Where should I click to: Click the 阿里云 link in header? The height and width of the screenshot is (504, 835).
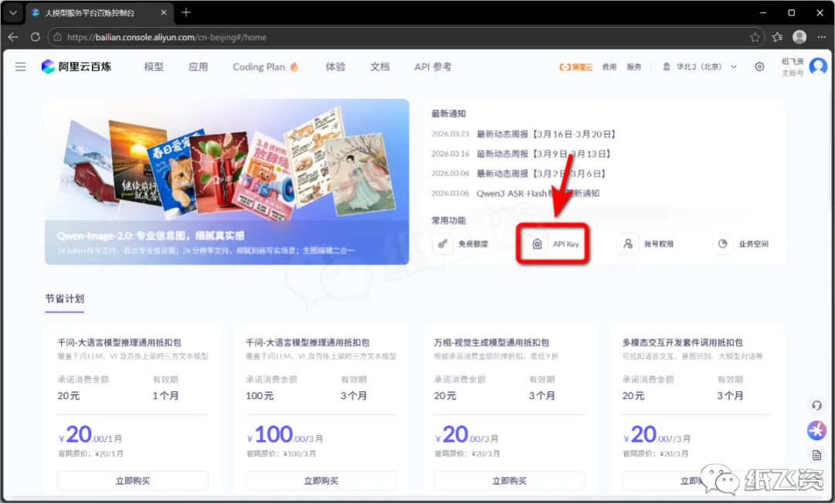tap(576, 67)
